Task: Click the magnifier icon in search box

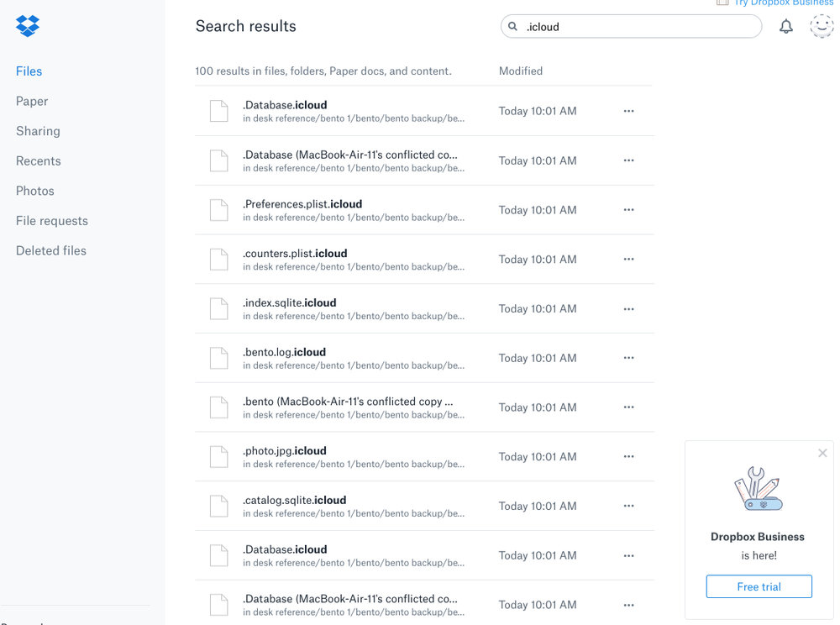Action: coord(512,26)
